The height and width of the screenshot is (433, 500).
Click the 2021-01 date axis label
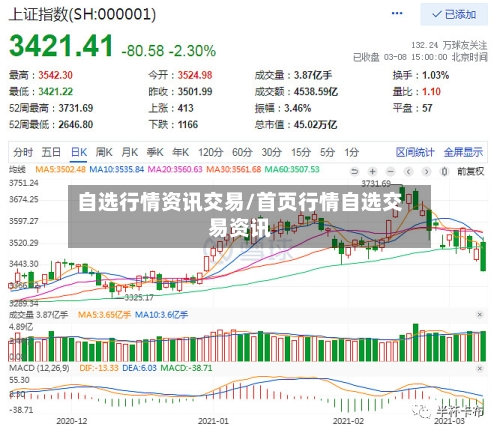click(x=213, y=421)
